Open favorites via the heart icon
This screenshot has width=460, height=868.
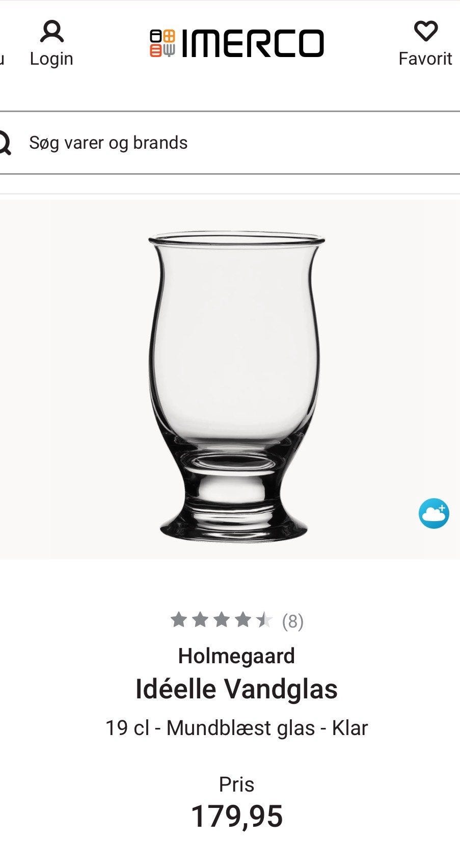click(426, 31)
